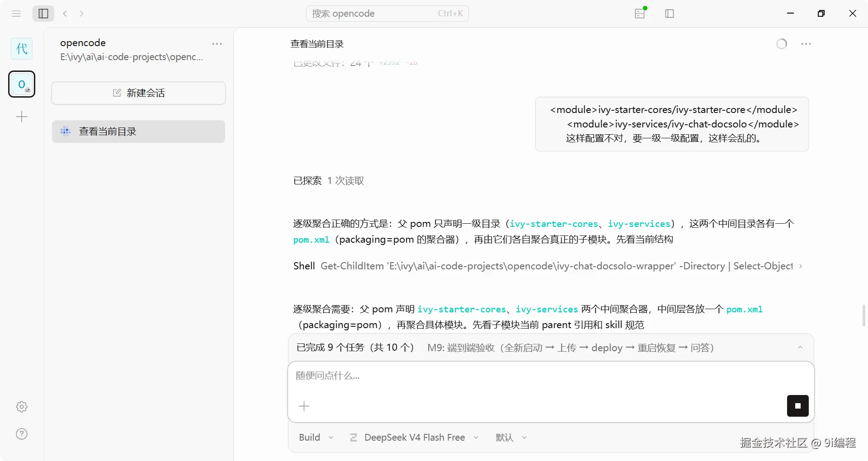The height and width of the screenshot is (461, 868).
Task: Click the M9: 端到端验收 task text
Action: (x=571, y=348)
